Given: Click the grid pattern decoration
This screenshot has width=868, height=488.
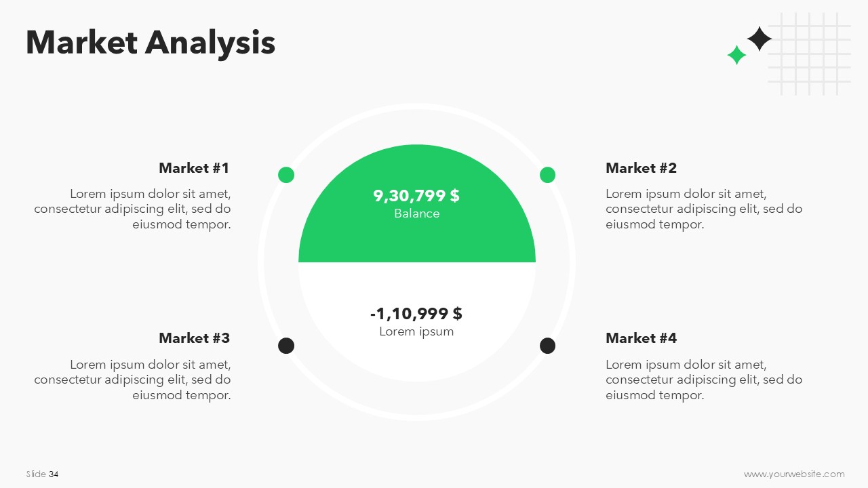Looking at the screenshot, I should click(809, 54).
